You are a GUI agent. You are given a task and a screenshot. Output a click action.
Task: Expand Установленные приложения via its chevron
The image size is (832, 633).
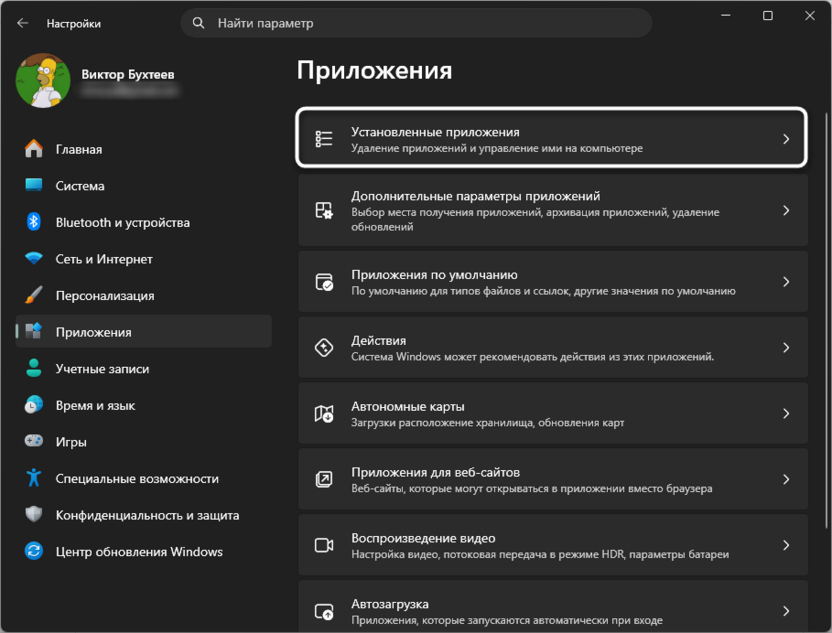pyautogui.click(x=786, y=139)
